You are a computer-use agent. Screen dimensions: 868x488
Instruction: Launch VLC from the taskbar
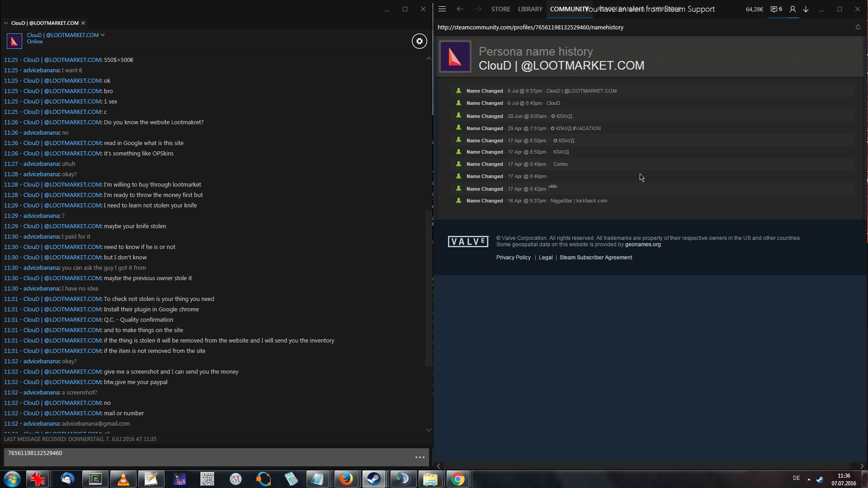[123, 479]
